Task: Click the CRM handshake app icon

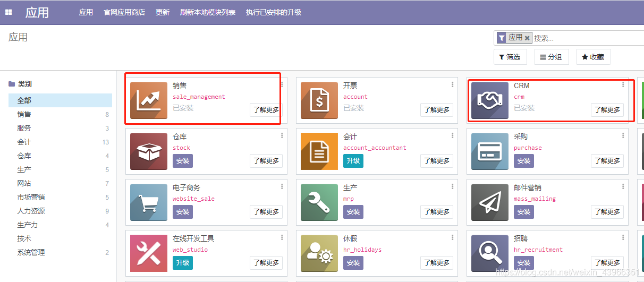Action: (490, 100)
